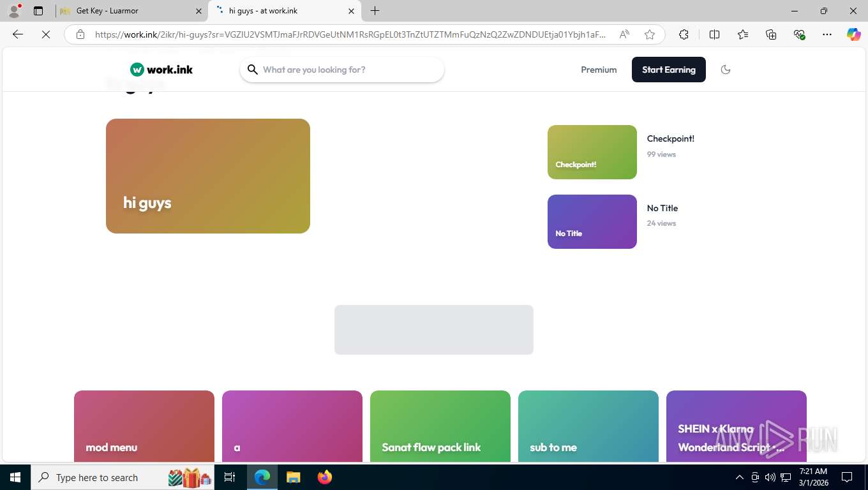
Task: Open Task View on taskbar
Action: coord(230,477)
